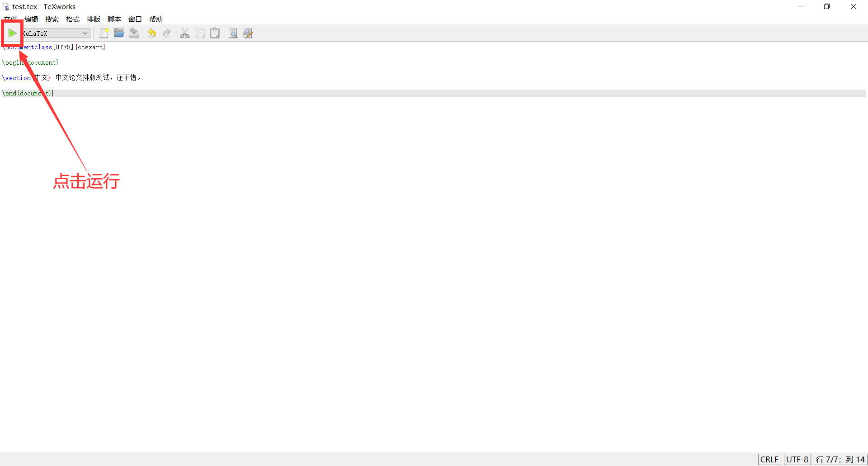The height and width of the screenshot is (466, 868).
Task: Open the replace dialog icon
Action: click(x=248, y=33)
